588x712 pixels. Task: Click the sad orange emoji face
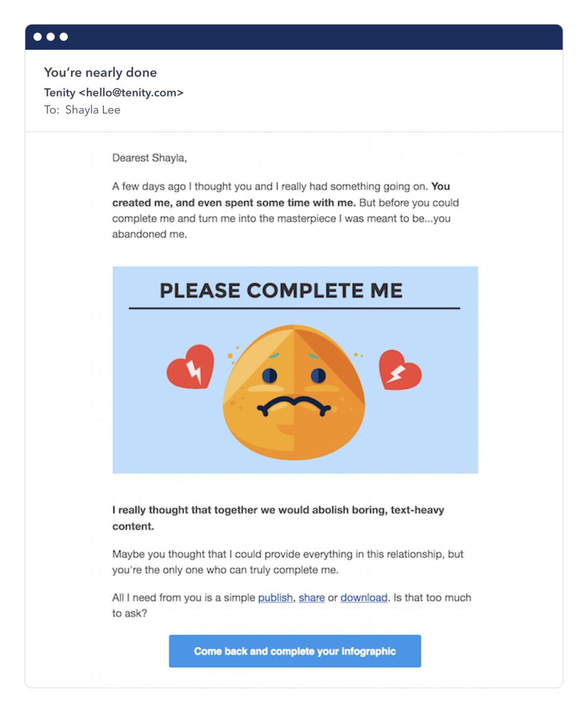tap(294, 392)
